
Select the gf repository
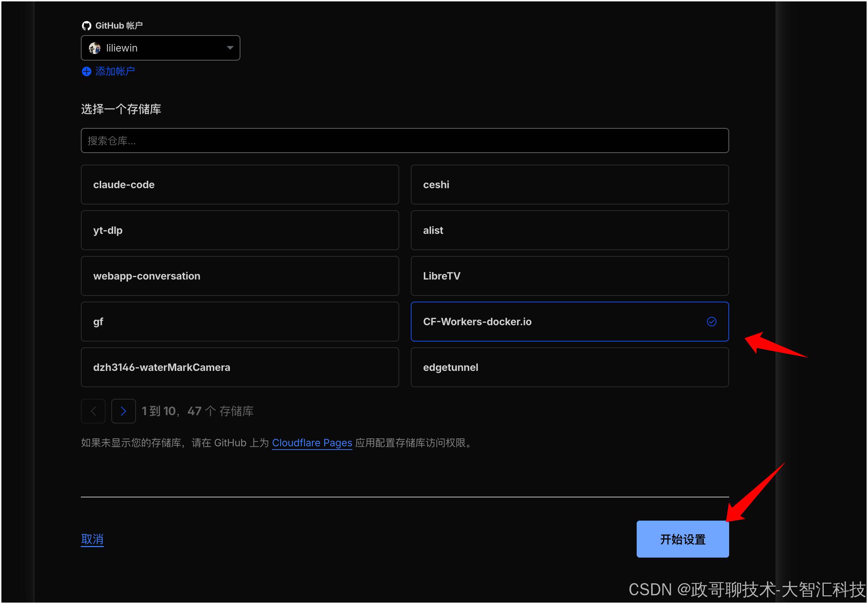[240, 322]
